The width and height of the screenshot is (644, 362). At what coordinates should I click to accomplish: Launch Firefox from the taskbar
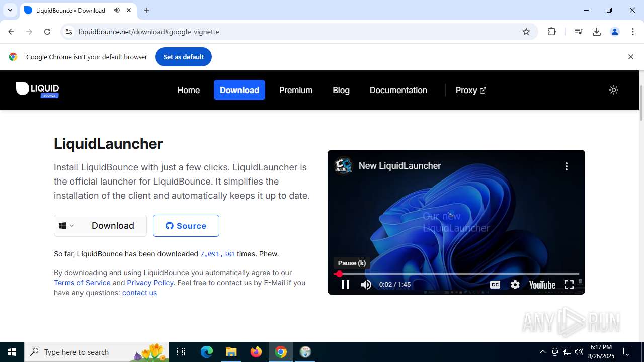(x=256, y=352)
